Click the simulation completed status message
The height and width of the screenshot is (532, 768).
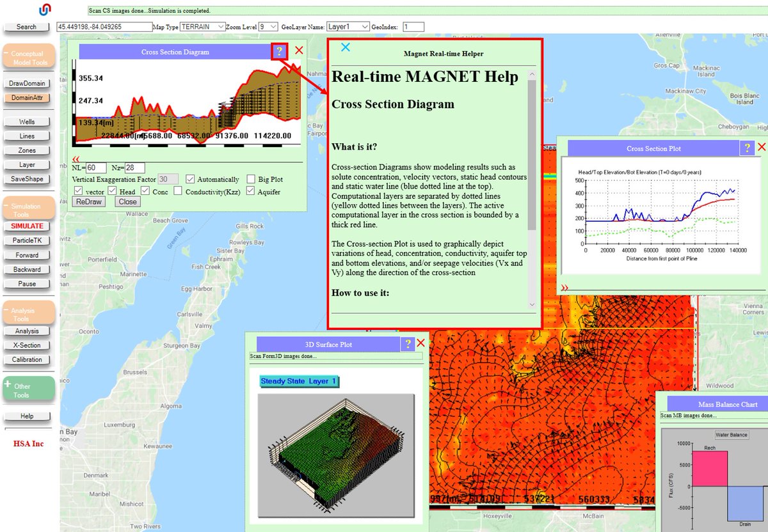150,11
